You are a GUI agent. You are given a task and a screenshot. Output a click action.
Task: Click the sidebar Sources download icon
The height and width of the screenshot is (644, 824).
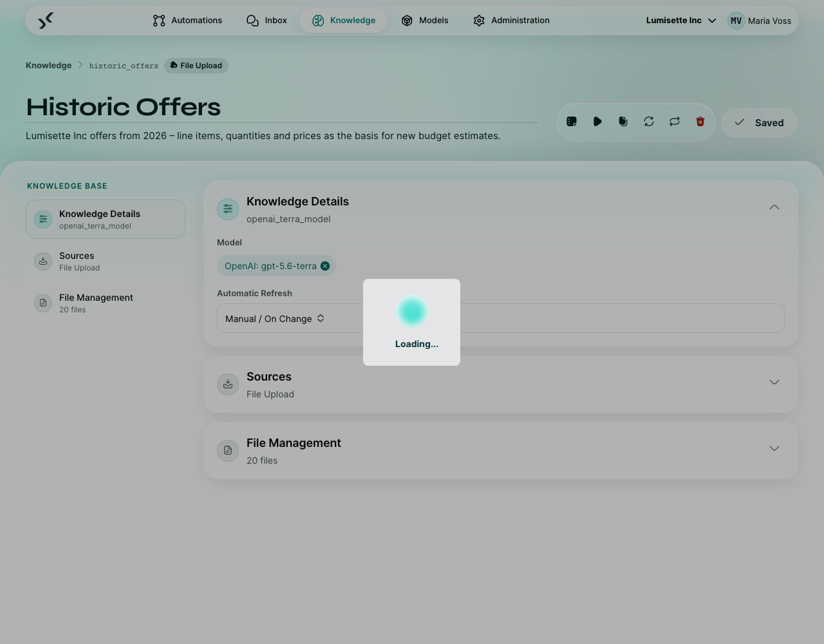(x=43, y=261)
